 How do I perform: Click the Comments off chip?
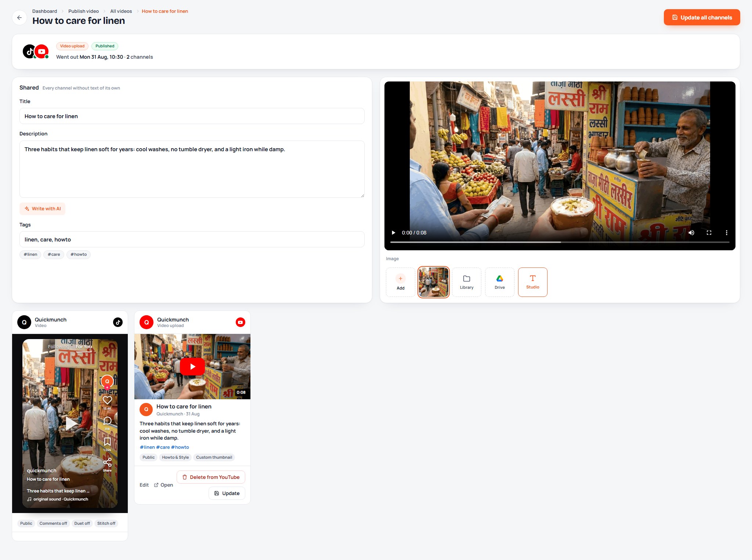pos(53,523)
